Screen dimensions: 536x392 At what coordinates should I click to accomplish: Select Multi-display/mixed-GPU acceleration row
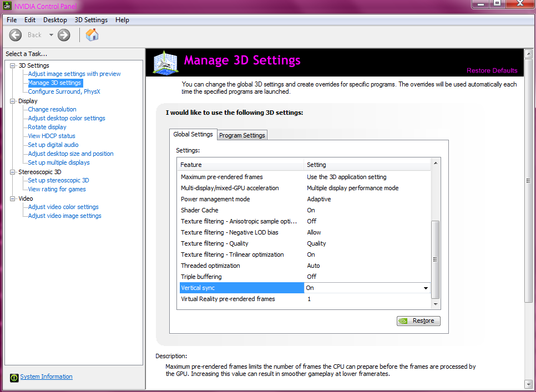(x=305, y=188)
